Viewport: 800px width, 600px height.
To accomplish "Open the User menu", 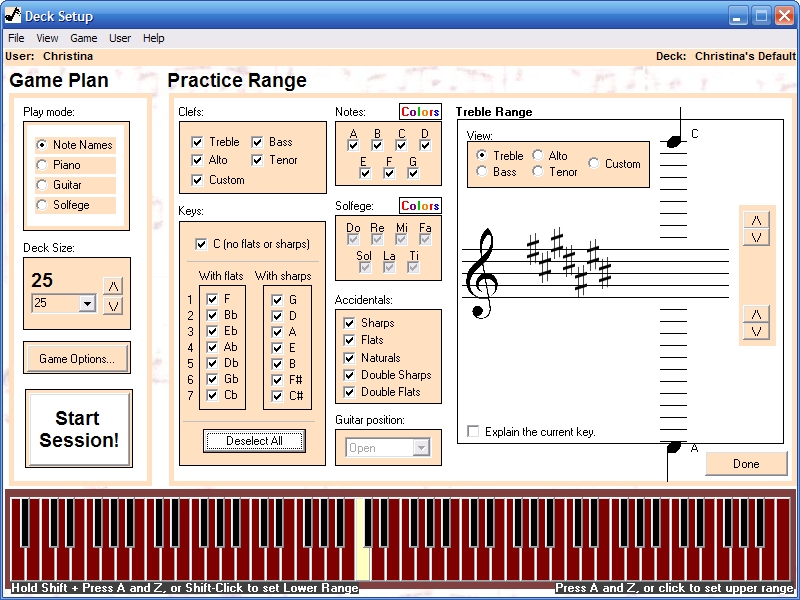I will pos(120,38).
